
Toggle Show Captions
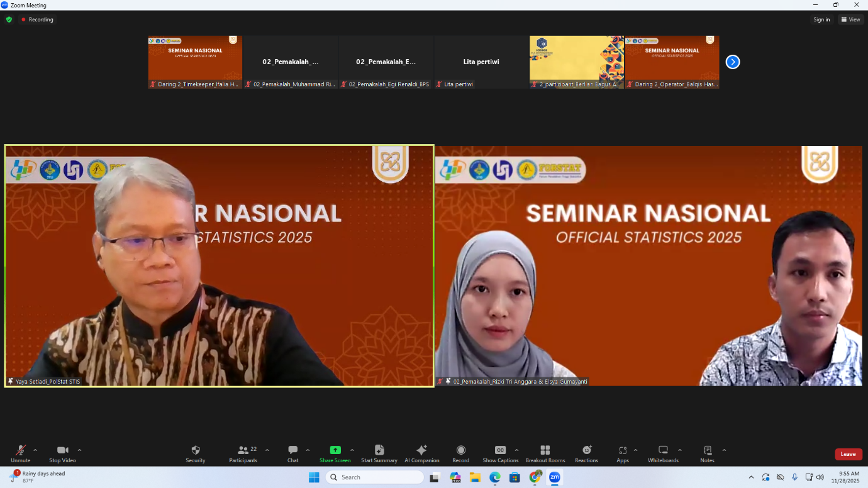pos(500,453)
